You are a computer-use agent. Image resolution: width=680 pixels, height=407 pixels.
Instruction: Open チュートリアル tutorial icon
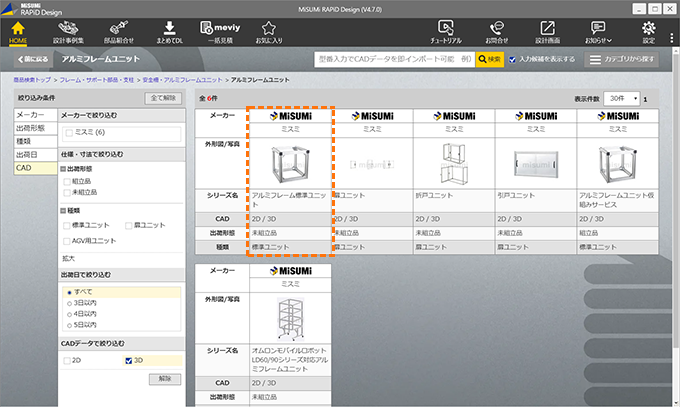(x=447, y=32)
